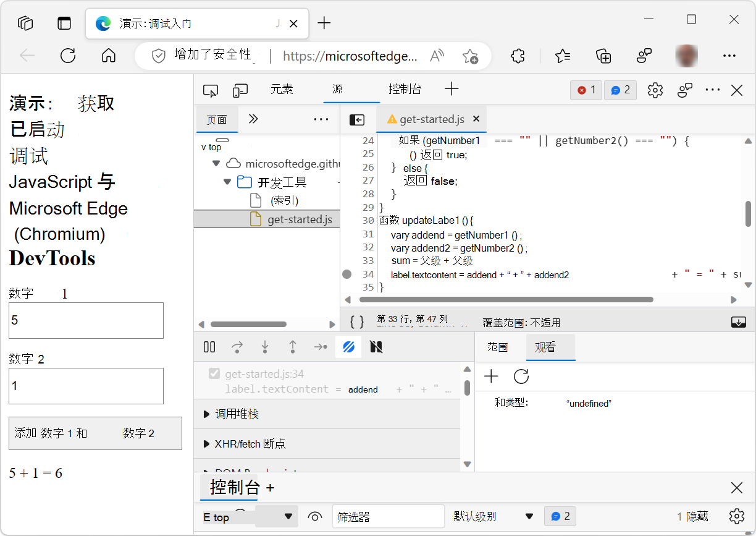Toggle pause on exceptions icon
This screenshot has width=756, height=536.
click(376, 347)
